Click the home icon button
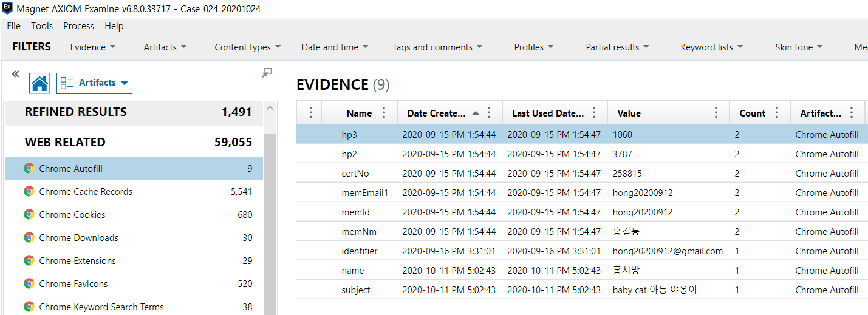 (40, 83)
